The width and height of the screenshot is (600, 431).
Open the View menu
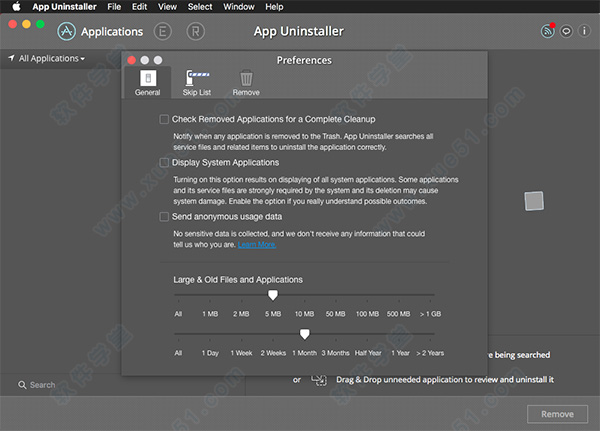pos(167,7)
